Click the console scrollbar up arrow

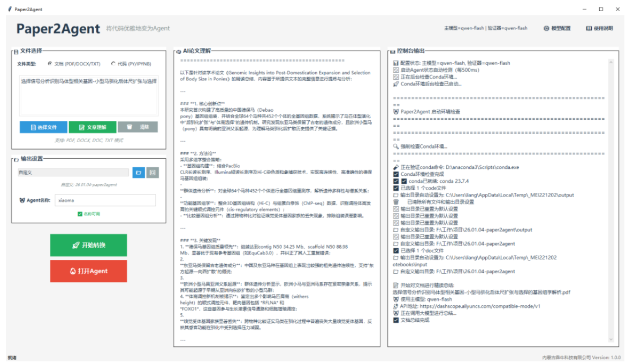pos(611,61)
